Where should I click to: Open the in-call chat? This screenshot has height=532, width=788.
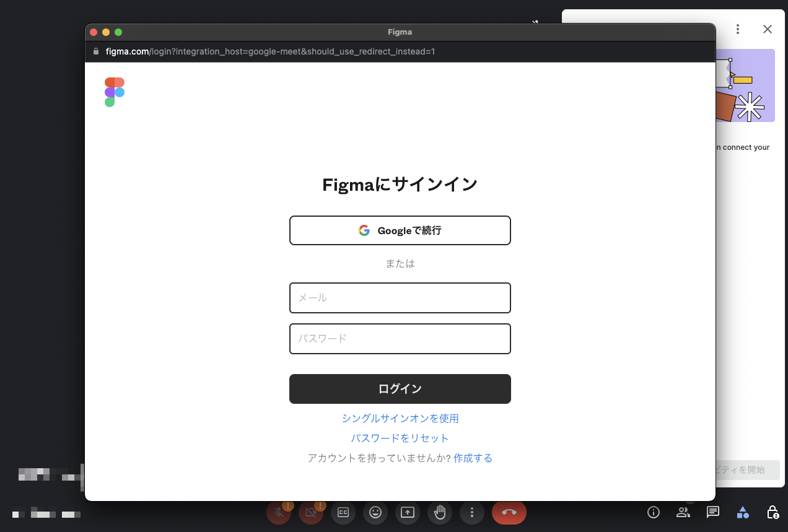[x=712, y=512]
